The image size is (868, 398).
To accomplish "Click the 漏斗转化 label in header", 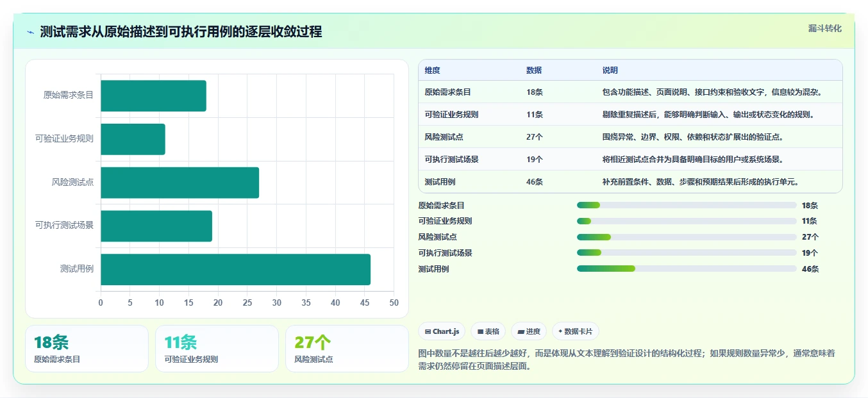I will [825, 28].
